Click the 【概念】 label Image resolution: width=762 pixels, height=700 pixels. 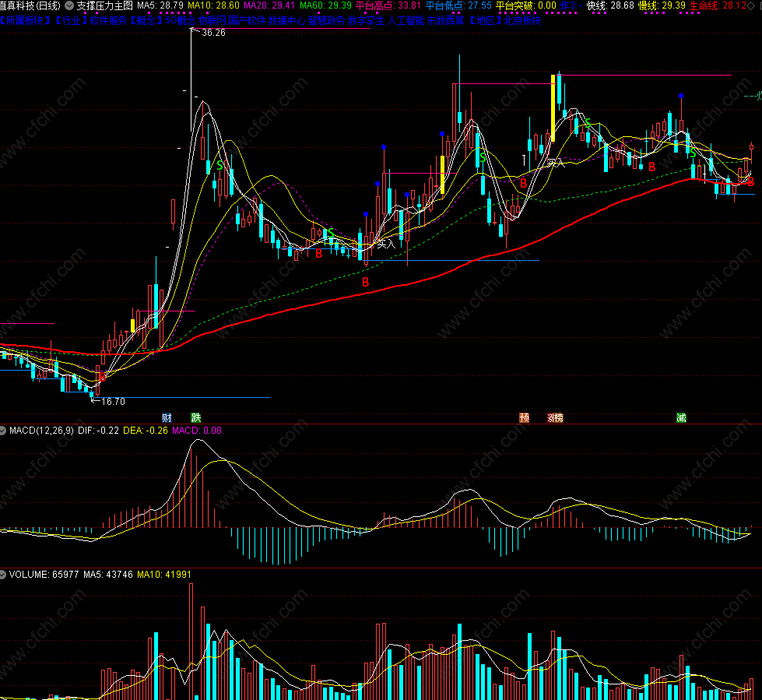(146, 20)
